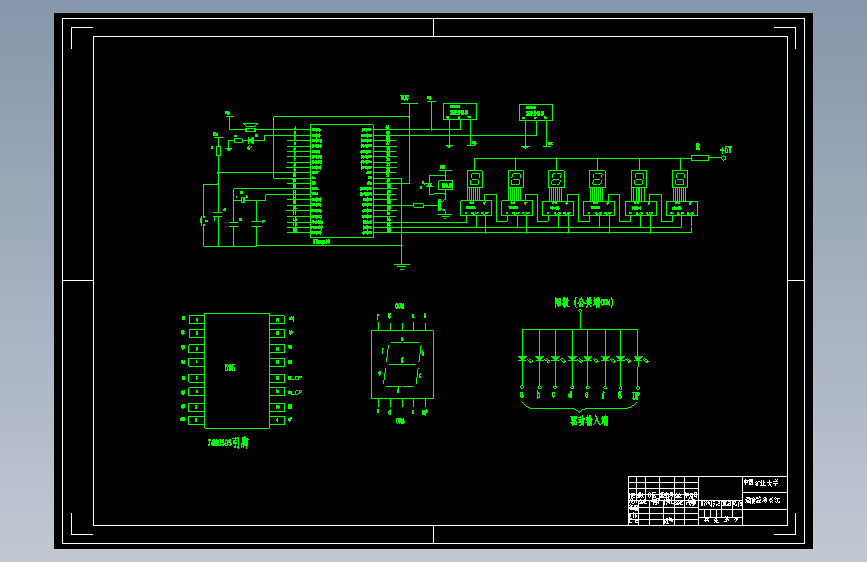Click the drive input caption below brace
This screenshot has height=562, width=867.
(x=589, y=421)
